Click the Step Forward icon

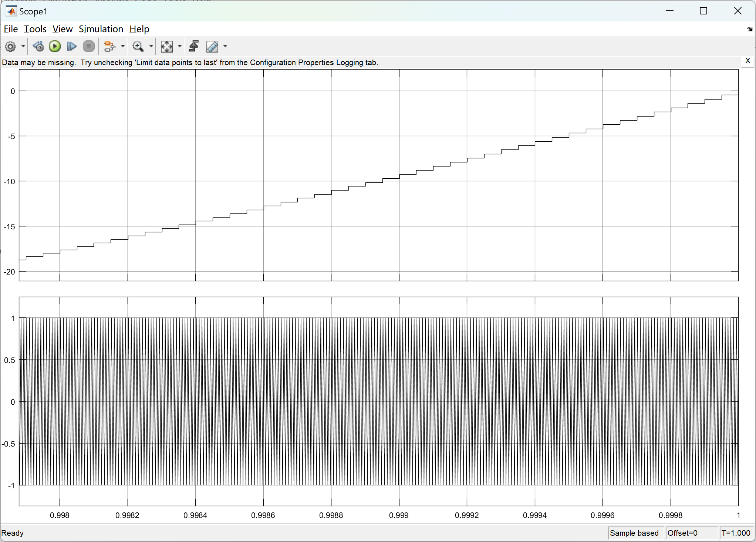[71, 47]
